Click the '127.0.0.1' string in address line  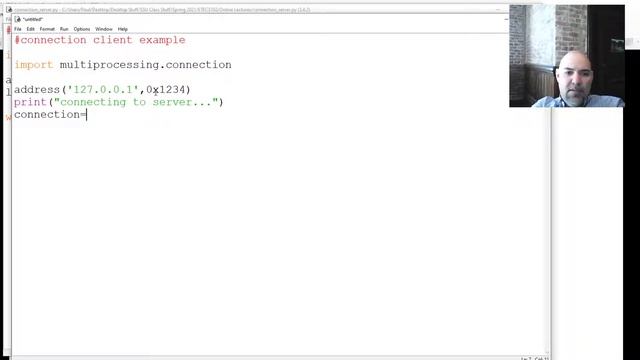tap(103, 89)
